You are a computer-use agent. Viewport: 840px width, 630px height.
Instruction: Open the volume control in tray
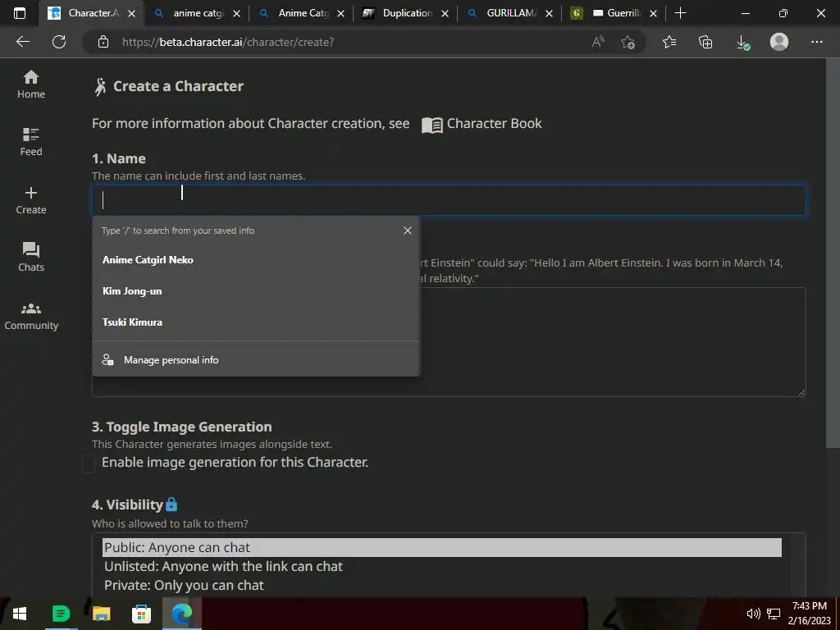[753, 614]
